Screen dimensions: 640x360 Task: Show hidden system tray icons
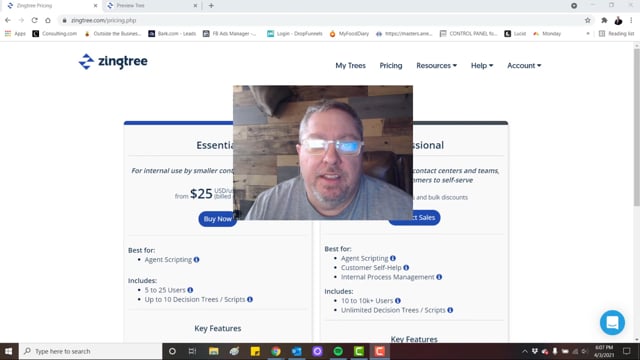tap(524, 351)
